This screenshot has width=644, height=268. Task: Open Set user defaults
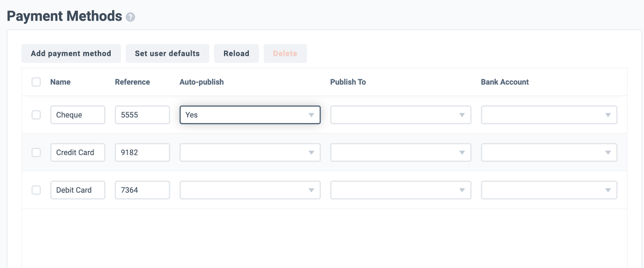[167, 53]
